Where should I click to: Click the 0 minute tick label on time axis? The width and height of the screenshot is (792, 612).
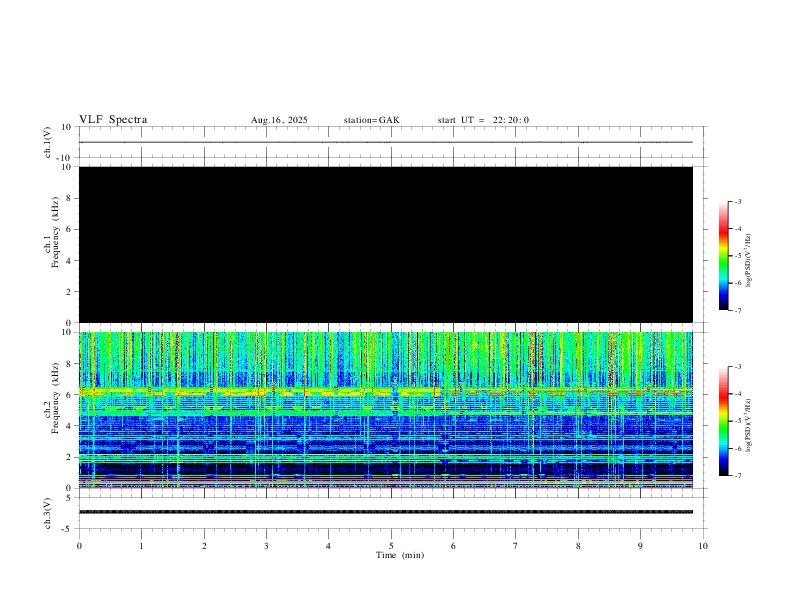79,546
